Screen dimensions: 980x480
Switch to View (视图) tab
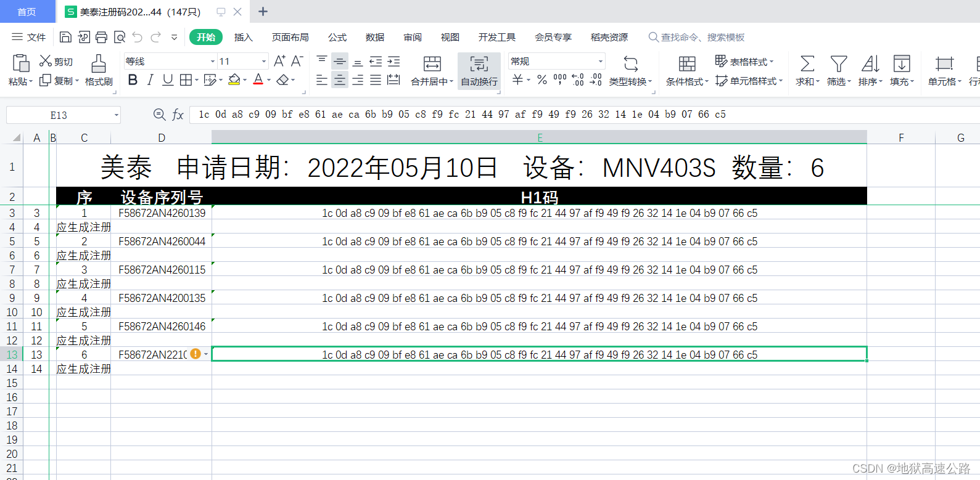pos(450,37)
